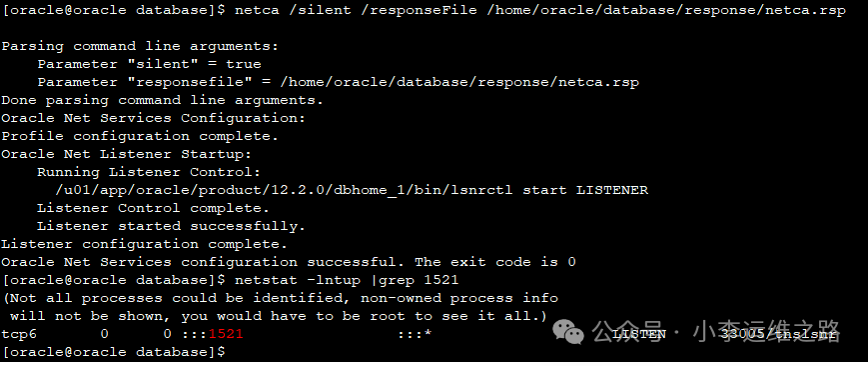This screenshot has width=868, height=366.
Task: Click the 'Listener configuration complete.' line
Action: pos(145,244)
